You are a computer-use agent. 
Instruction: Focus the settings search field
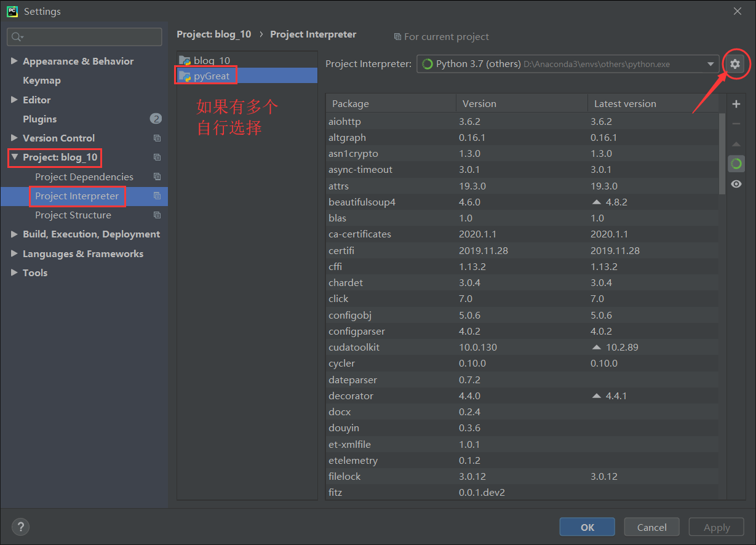point(84,37)
